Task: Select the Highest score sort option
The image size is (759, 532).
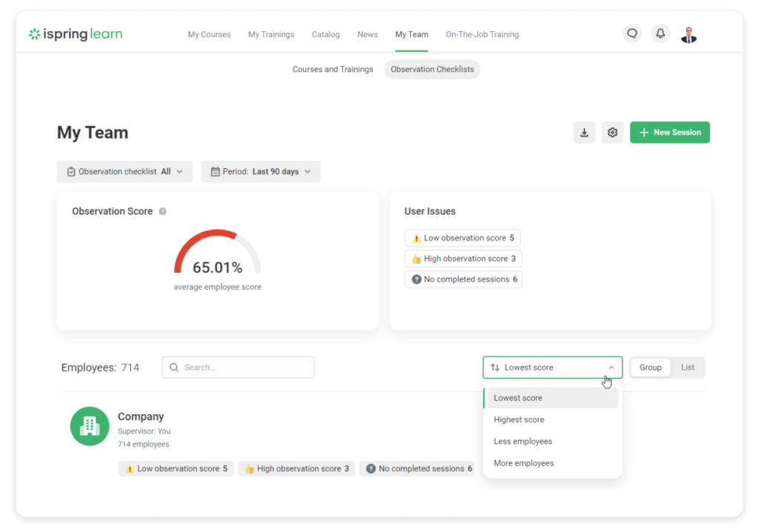Action: (520, 419)
